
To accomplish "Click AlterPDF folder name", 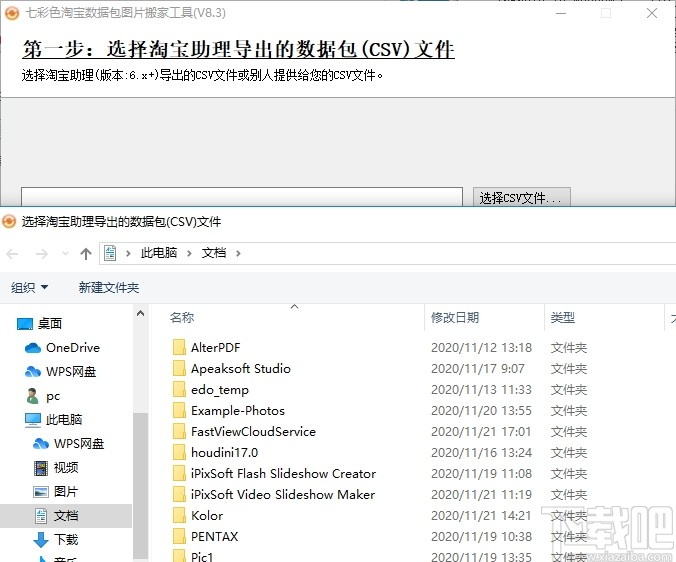I will [x=216, y=347].
